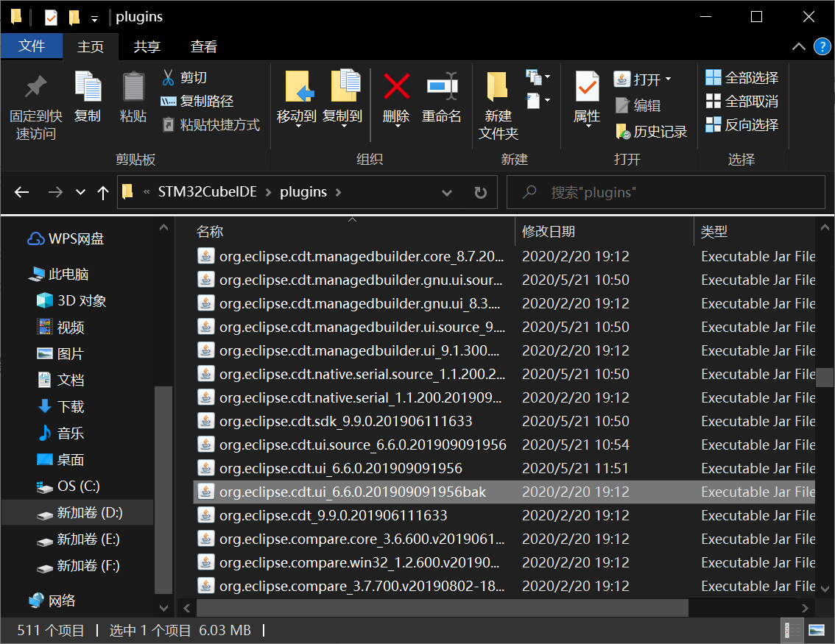Open the Videos (视频) folder
The width and height of the screenshot is (835, 644).
click(60, 328)
